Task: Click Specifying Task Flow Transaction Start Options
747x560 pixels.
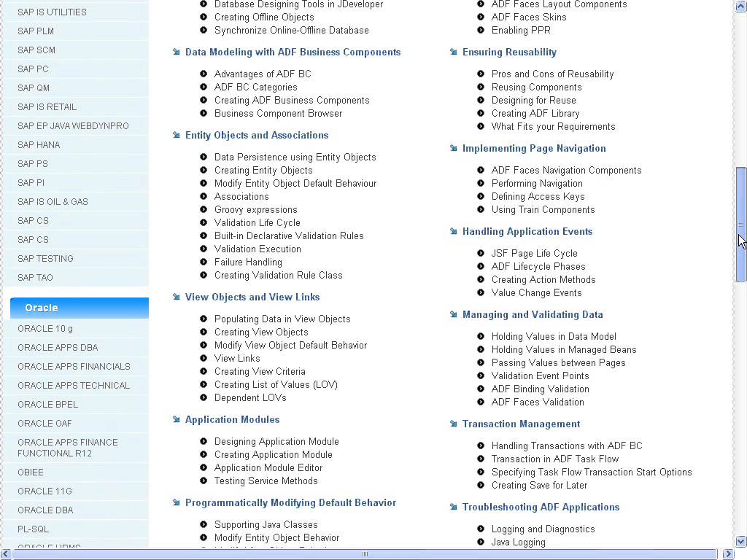Action: 592,472
